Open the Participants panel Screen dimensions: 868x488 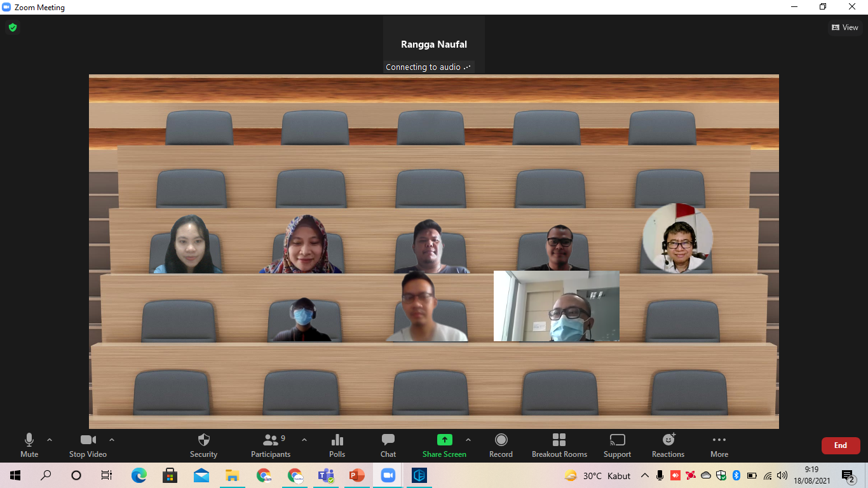tap(271, 445)
